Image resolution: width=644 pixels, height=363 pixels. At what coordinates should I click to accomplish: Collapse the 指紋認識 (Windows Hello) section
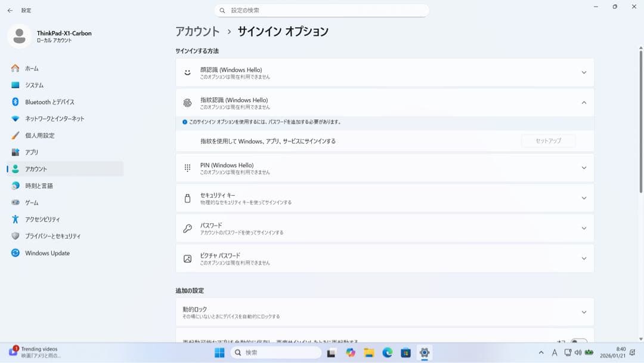coord(584,102)
